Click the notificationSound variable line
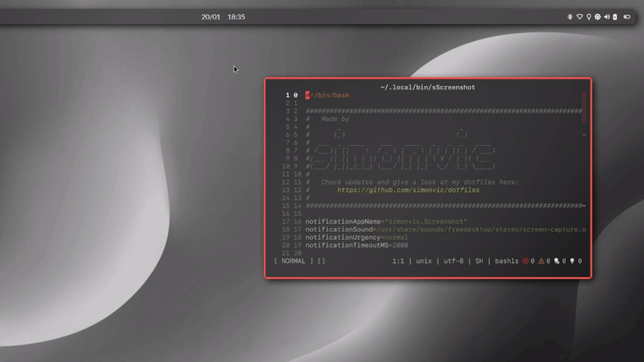644x362 pixels. (x=445, y=229)
